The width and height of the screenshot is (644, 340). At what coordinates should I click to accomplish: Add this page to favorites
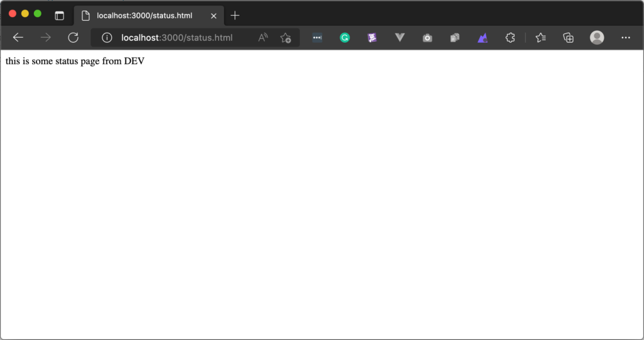[x=286, y=38]
